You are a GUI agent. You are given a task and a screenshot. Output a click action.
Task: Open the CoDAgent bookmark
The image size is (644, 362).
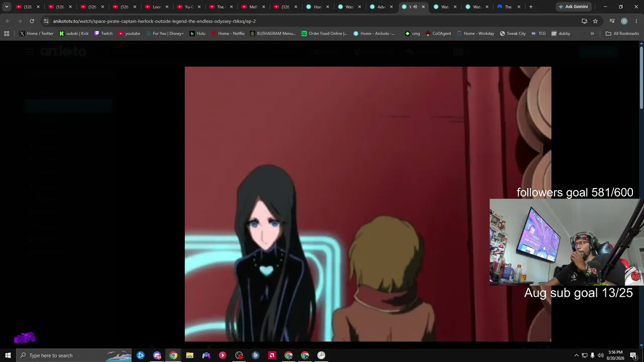pos(438,34)
